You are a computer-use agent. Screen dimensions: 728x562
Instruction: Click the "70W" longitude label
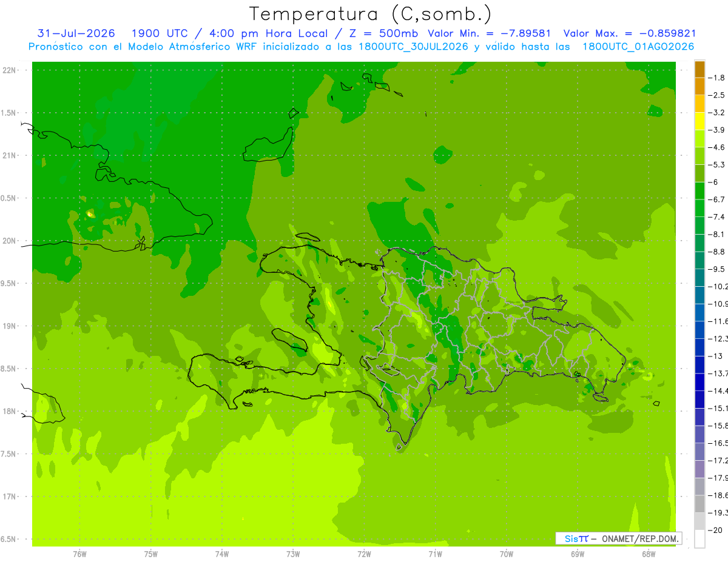coord(507,554)
